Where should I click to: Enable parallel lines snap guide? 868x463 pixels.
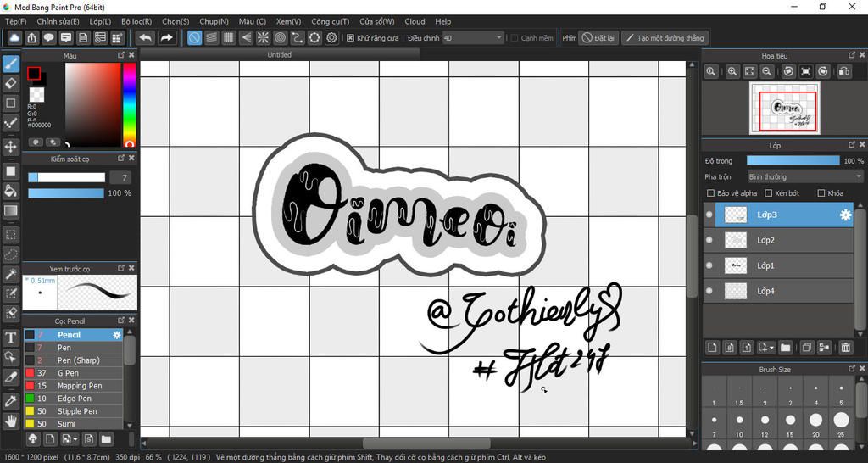pos(211,37)
